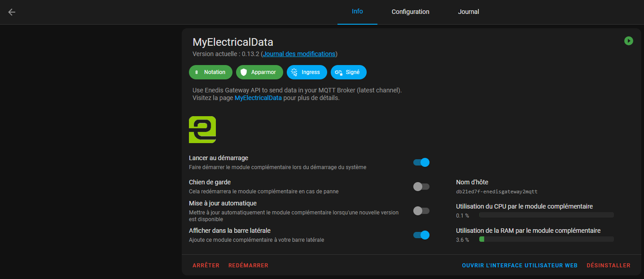Click the back arrow icon

(12, 12)
